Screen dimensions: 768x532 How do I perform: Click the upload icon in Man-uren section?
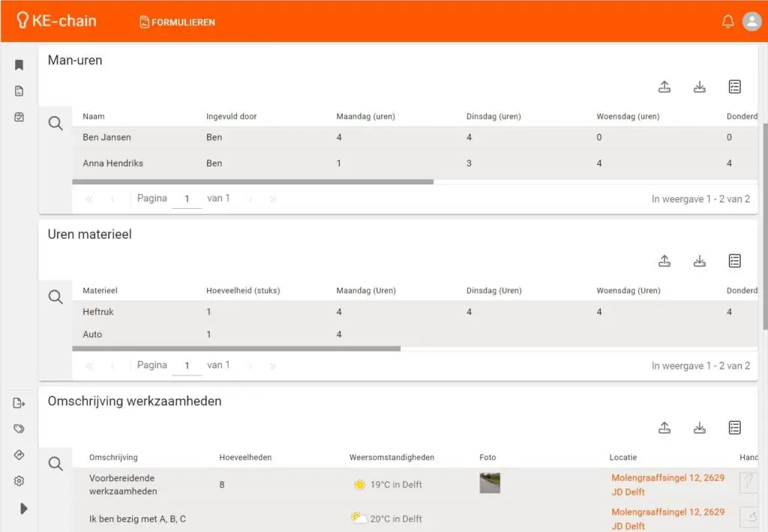click(664, 87)
